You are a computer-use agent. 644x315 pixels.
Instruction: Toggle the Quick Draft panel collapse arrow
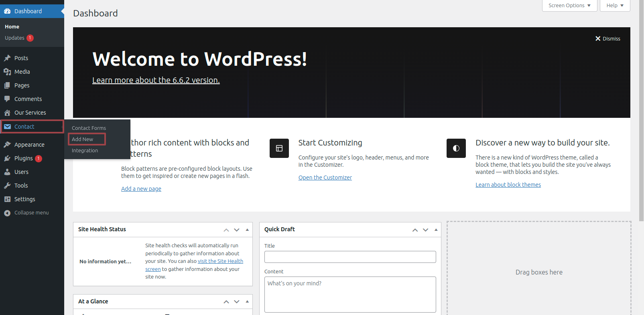436,230
